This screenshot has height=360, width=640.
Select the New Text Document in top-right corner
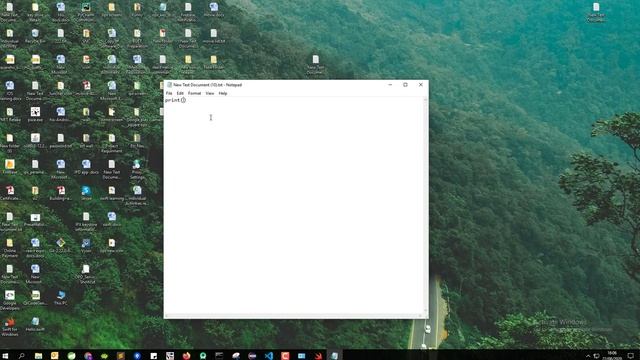click(x=596, y=12)
